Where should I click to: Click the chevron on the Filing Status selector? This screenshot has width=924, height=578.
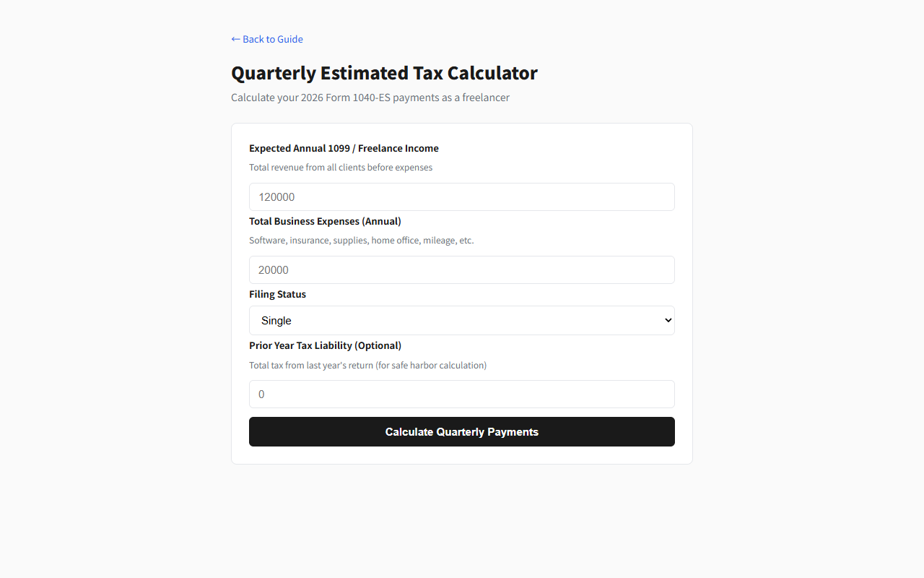click(665, 320)
